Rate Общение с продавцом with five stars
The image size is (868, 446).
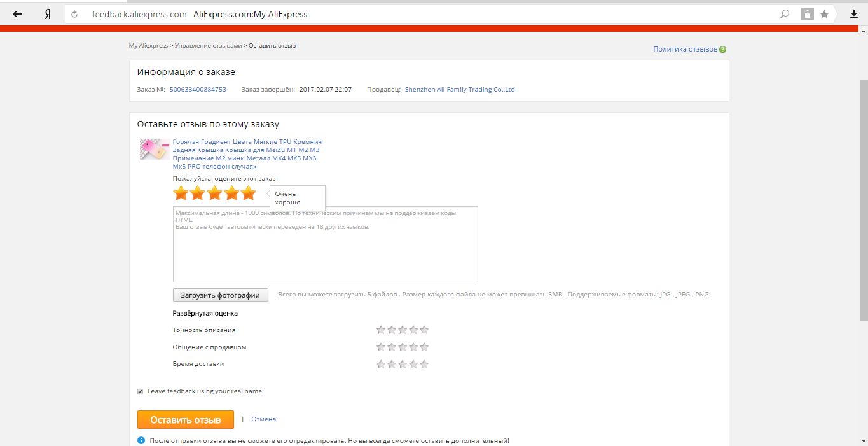tap(424, 347)
